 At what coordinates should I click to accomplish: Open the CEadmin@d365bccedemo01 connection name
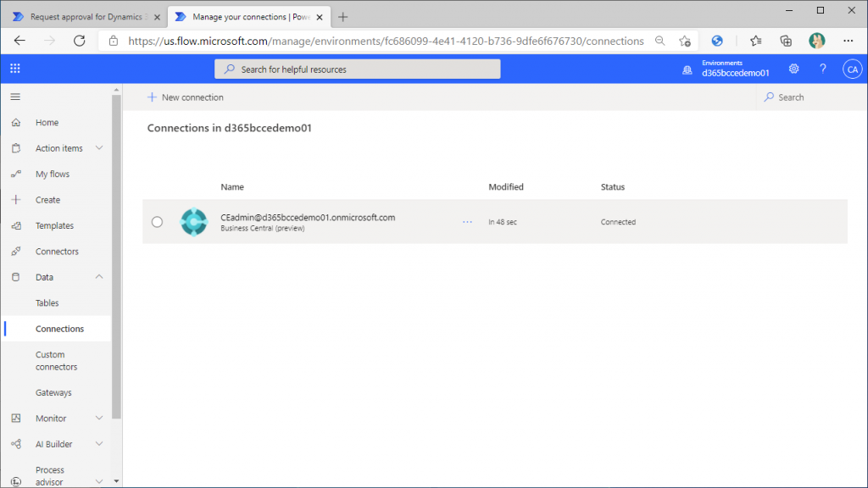click(308, 218)
